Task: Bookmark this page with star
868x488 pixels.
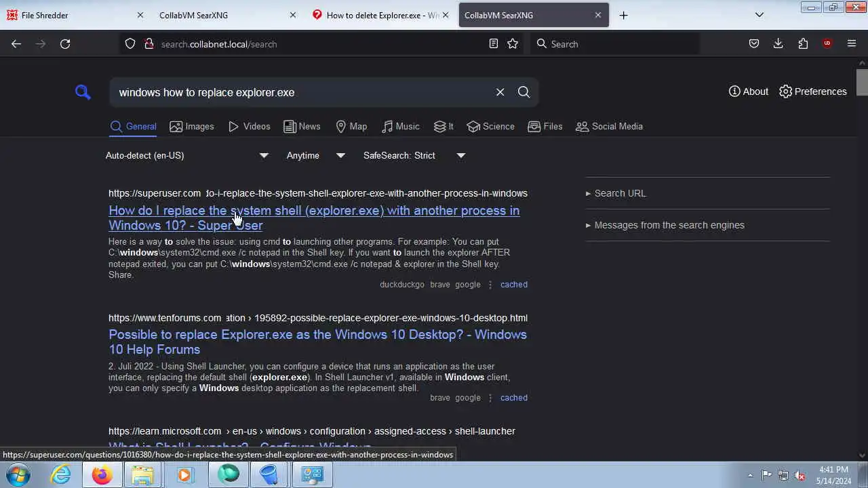Action: (513, 44)
